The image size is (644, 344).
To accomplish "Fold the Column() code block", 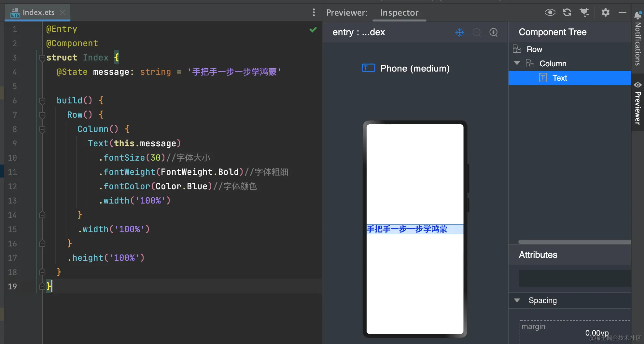I will [x=42, y=129].
